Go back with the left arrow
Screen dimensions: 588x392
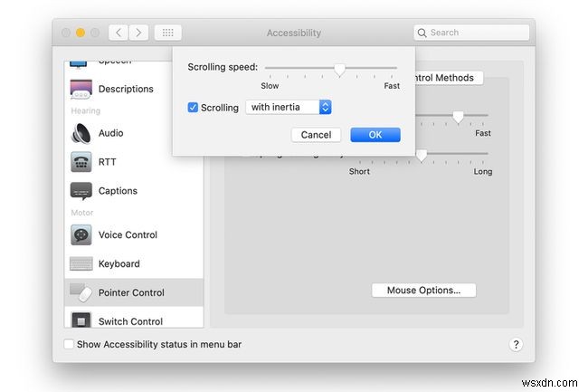tap(119, 33)
